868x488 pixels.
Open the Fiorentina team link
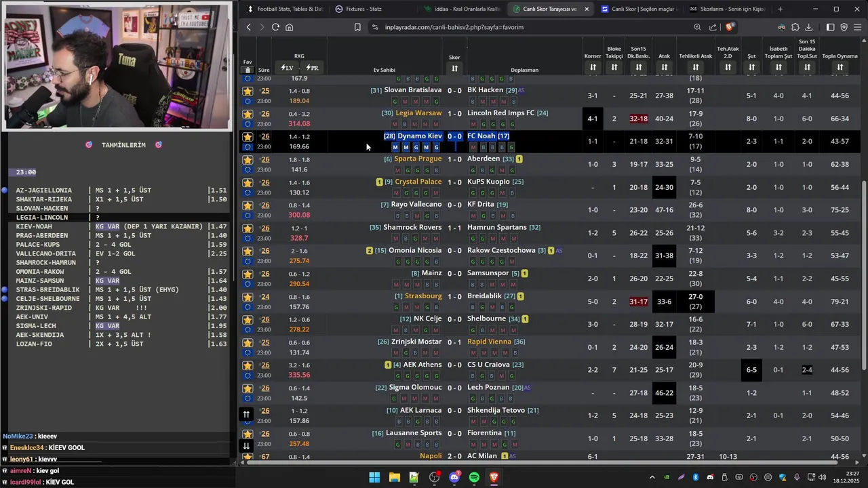pos(484,433)
